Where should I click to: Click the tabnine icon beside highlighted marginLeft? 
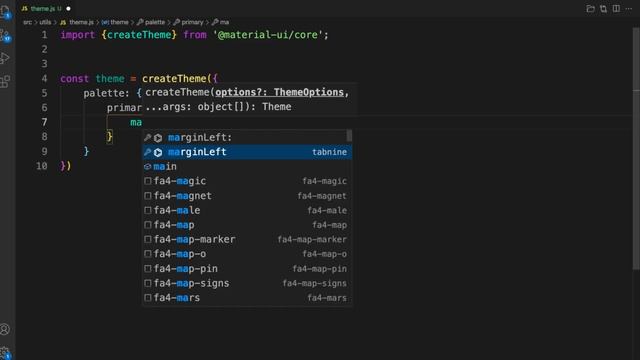158,152
